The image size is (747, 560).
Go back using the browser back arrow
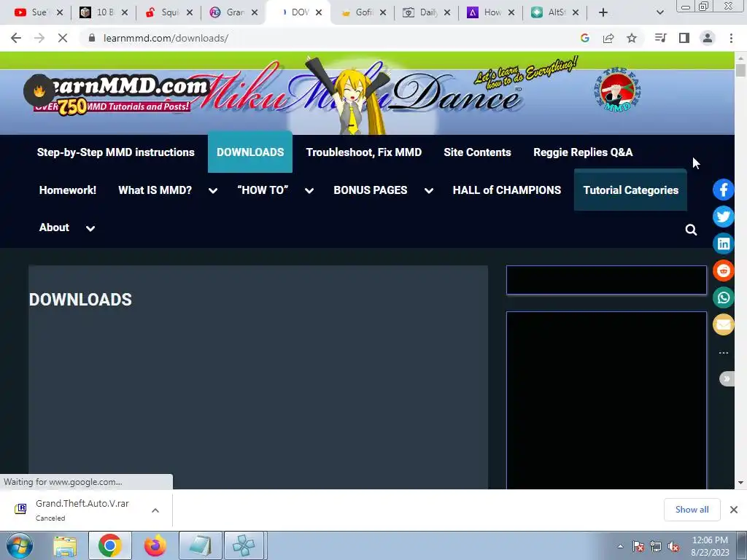(16, 38)
